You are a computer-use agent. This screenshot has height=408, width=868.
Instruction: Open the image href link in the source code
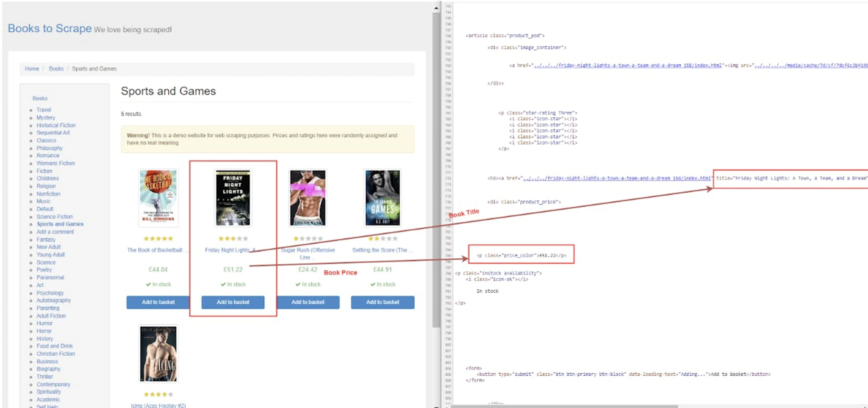pyautogui.click(x=628, y=66)
